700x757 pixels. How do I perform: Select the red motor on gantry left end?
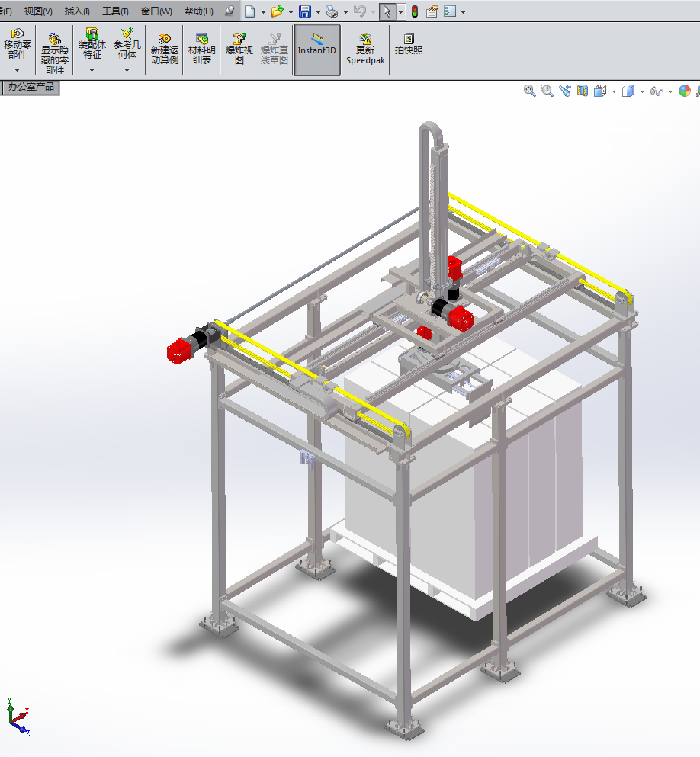(x=180, y=351)
